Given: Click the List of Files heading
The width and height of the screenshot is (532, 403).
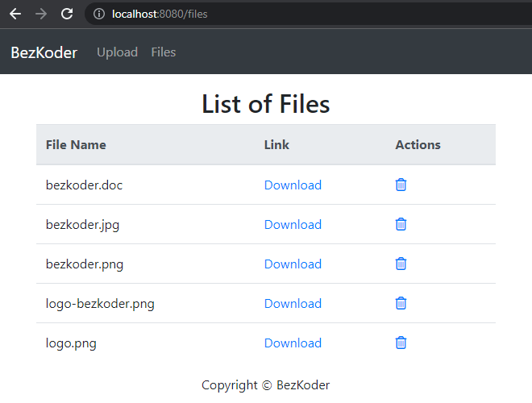Looking at the screenshot, I should [266, 104].
